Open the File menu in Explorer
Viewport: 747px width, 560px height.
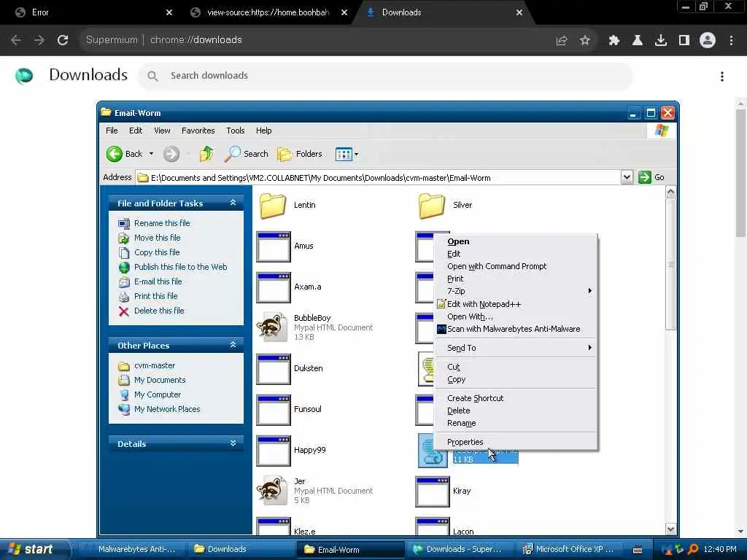pos(112,131)
